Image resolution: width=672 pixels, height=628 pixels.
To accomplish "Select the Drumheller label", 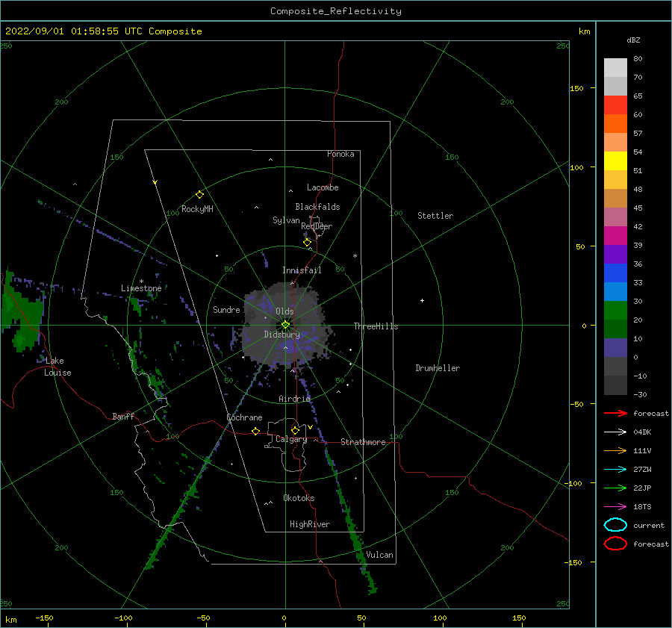I will 438,368.
